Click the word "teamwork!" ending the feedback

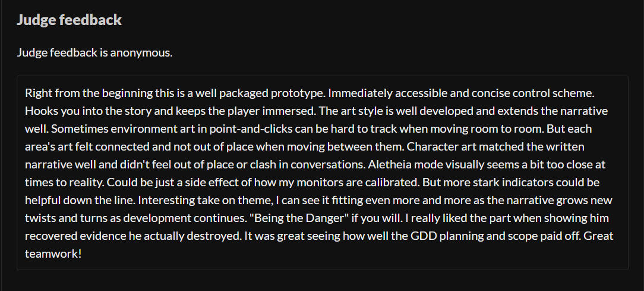pyautogui.click(x=53, y=253)
